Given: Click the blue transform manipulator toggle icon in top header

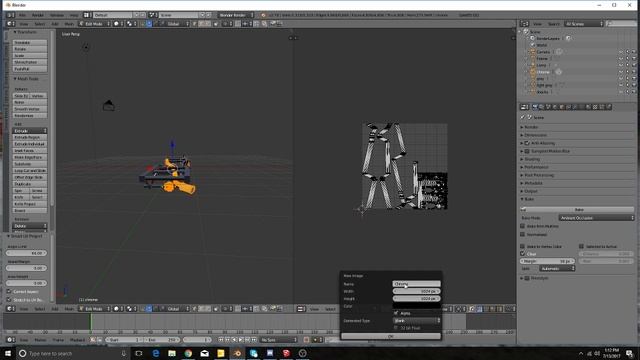Looking at the screenshot, I should [149, 24].
